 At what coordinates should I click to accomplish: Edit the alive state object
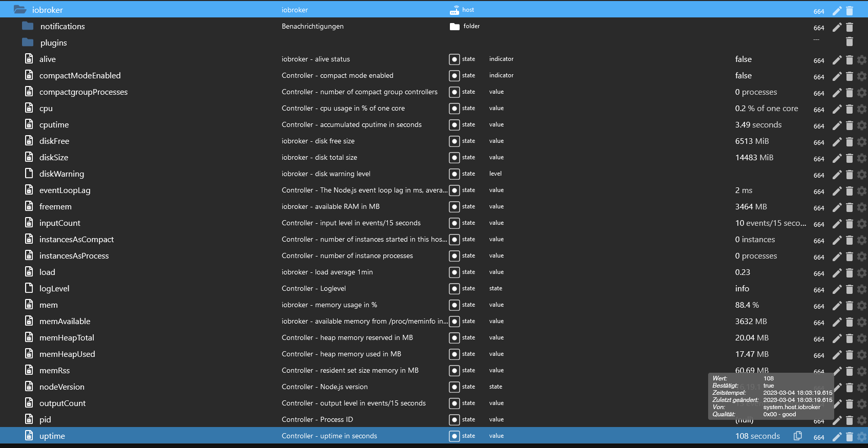point(837,60)
